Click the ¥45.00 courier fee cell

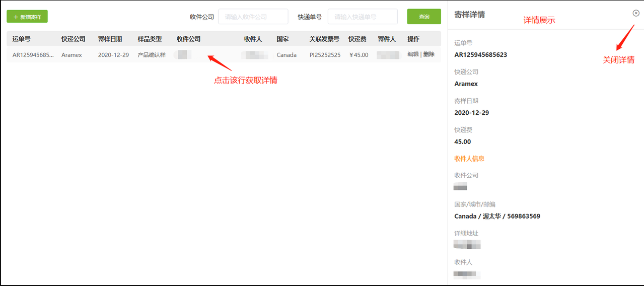click(359, 55)
